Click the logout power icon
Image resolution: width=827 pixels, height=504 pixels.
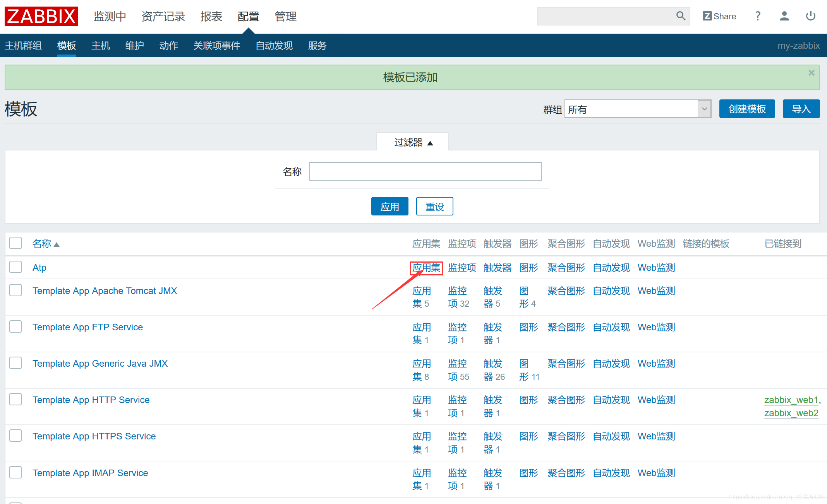point(811,16)
